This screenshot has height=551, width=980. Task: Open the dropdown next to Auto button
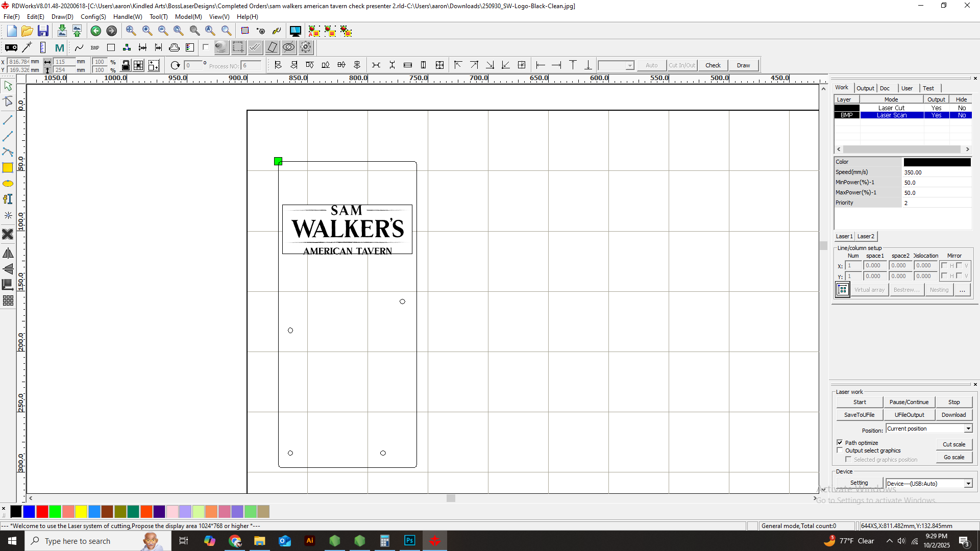(630, 65)
